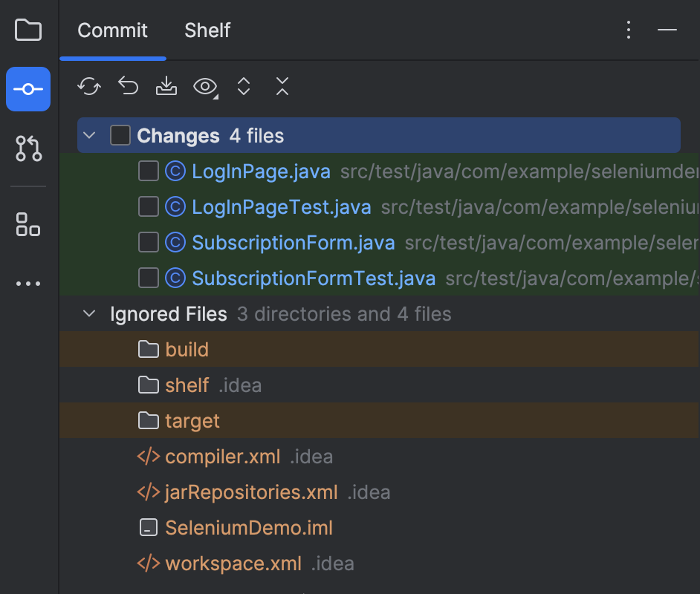Check the SubscriptionFormTest.java checkbox
The width and height of the screenshot is (700, 594).
pos(148,278)
